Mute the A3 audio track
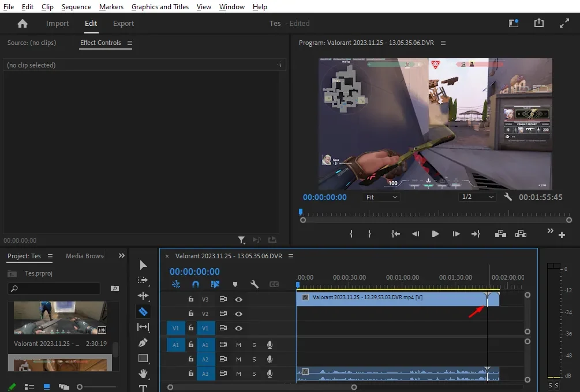 [x=238, y=374]
